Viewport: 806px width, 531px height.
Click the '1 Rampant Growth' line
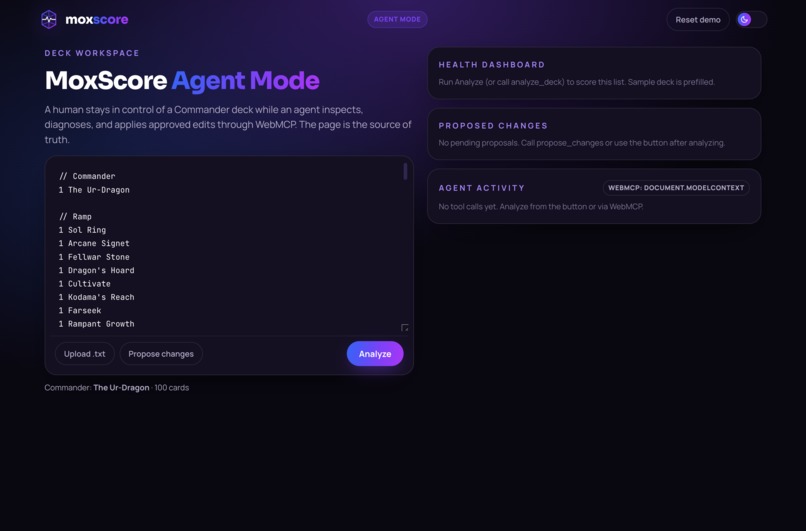[96, 323]
